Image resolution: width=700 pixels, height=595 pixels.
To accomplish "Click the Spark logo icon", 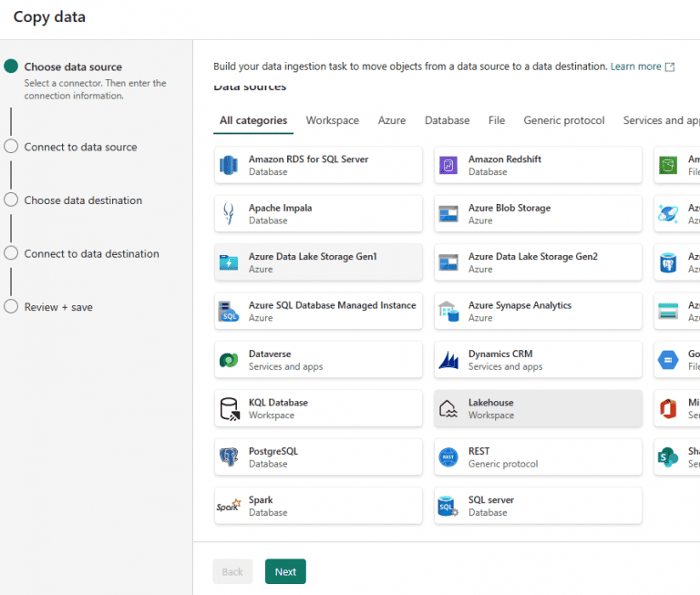I will (229, 506).
